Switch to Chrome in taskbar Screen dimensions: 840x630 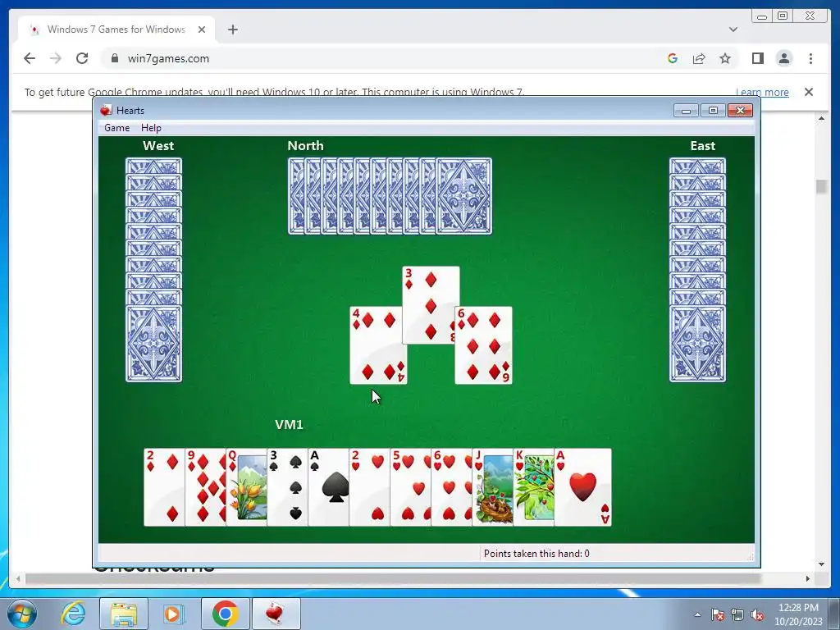225,614
